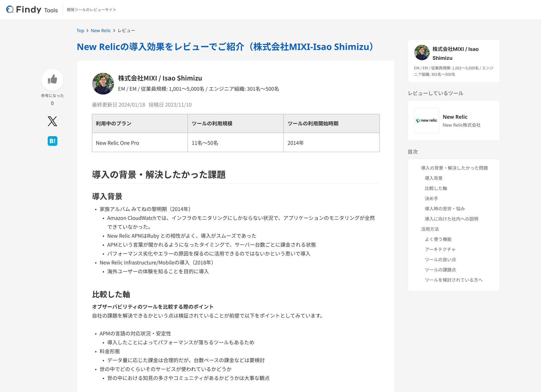Click the New Relic logo thumbnail

(426, 121)
